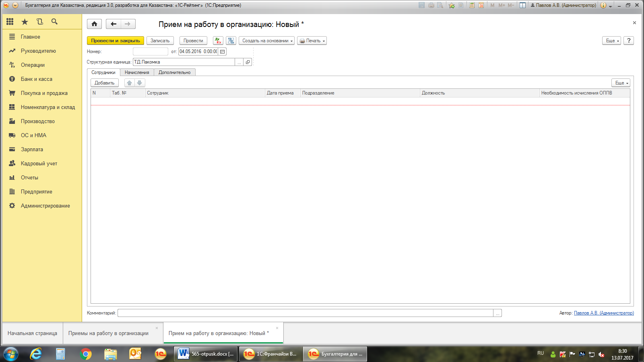Open the help question mark button
Screen dimensions: 644x362
coord(629,41)
